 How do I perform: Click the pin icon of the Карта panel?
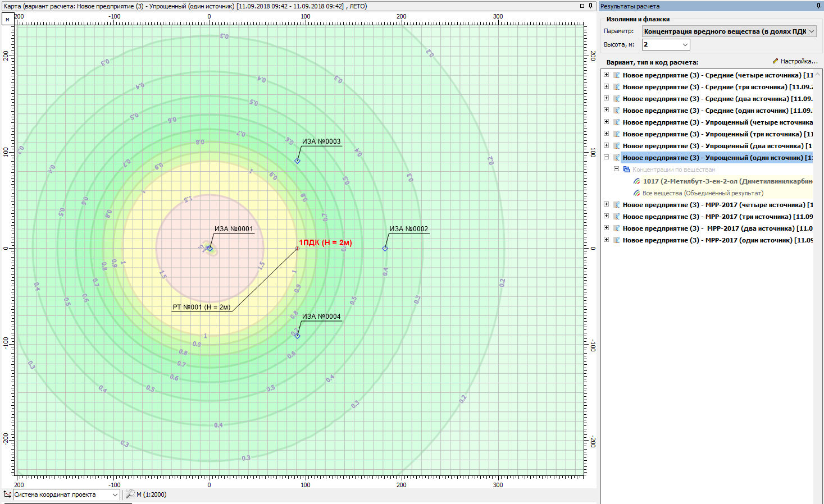pos(590,6)
